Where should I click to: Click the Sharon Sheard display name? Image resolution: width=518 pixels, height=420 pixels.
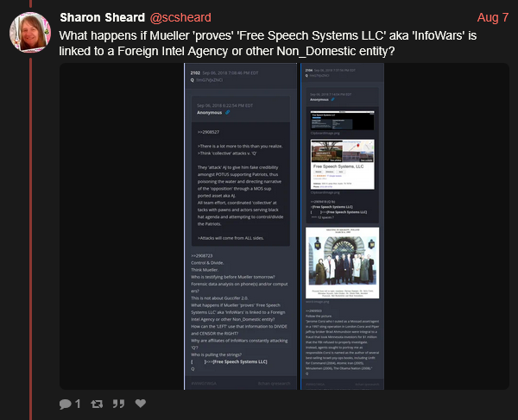(x=102, y=17)
